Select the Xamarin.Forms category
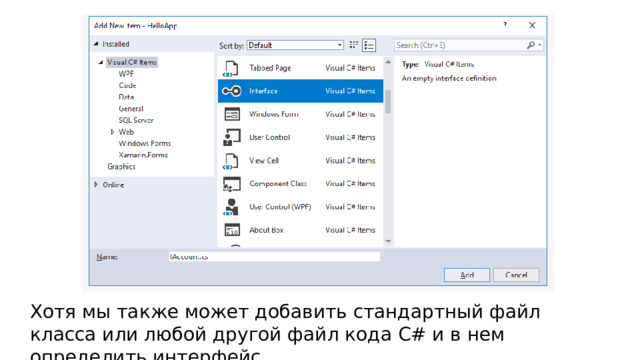The height and width of the screenshot is (360, 640). 143,155
